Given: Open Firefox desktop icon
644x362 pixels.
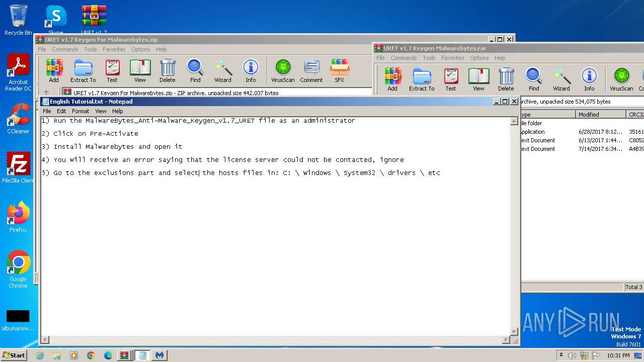Looking at the screenshot, I should pos(18,217).
